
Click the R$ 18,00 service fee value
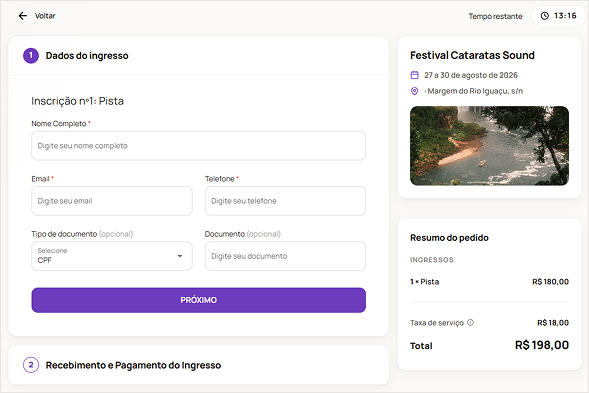pos(553,323)
